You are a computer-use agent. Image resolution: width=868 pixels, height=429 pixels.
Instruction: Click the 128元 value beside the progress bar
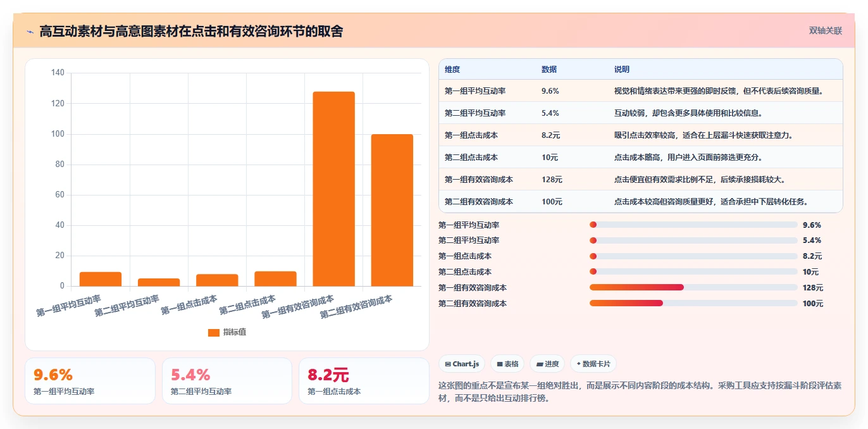813,288
